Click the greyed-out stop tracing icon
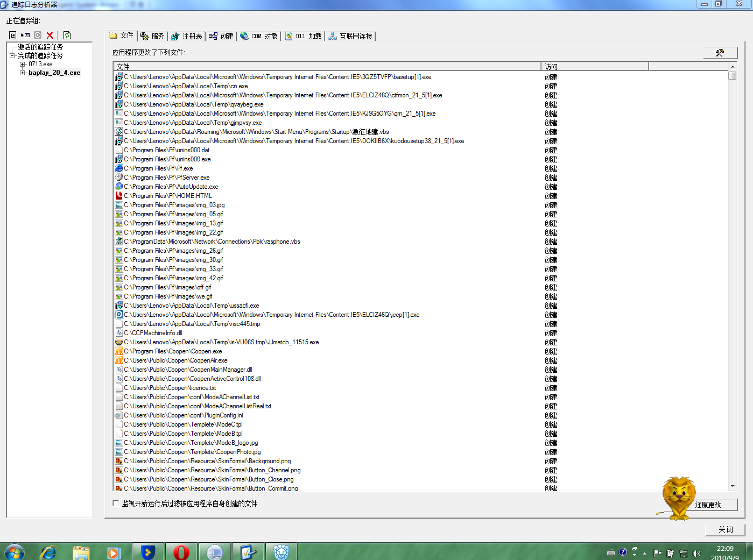 point(38,36)
